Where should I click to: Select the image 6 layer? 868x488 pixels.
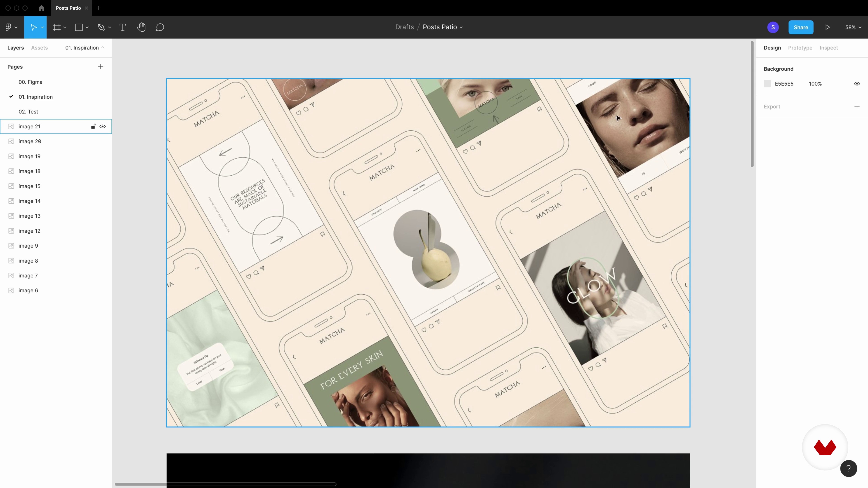[x=56, y=291]
